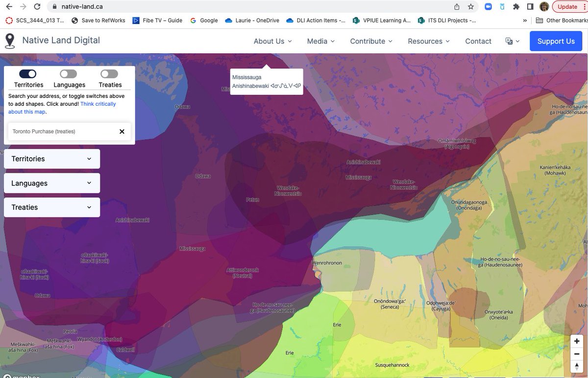Screen dimensions: 588x378
Task: Disable the Territories toggle
Action: click(x=27, y=72)
